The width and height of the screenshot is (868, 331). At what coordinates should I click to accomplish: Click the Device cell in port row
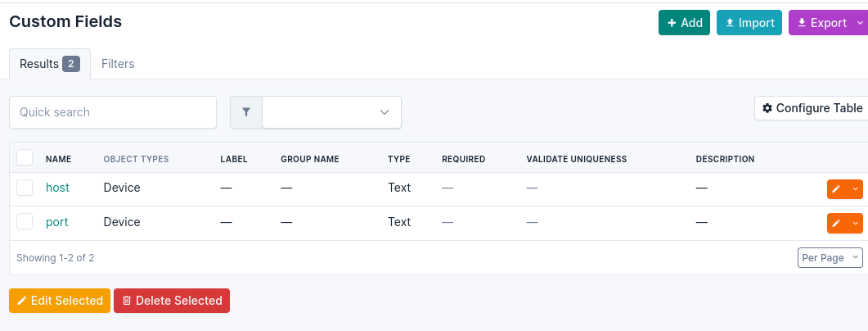click(122, 222)
